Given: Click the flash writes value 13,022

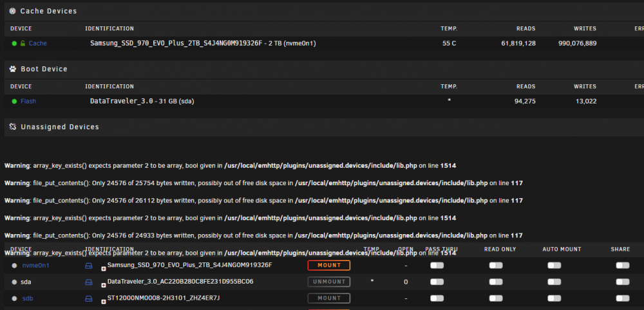Looking at the screenshot, I should 586,101.
